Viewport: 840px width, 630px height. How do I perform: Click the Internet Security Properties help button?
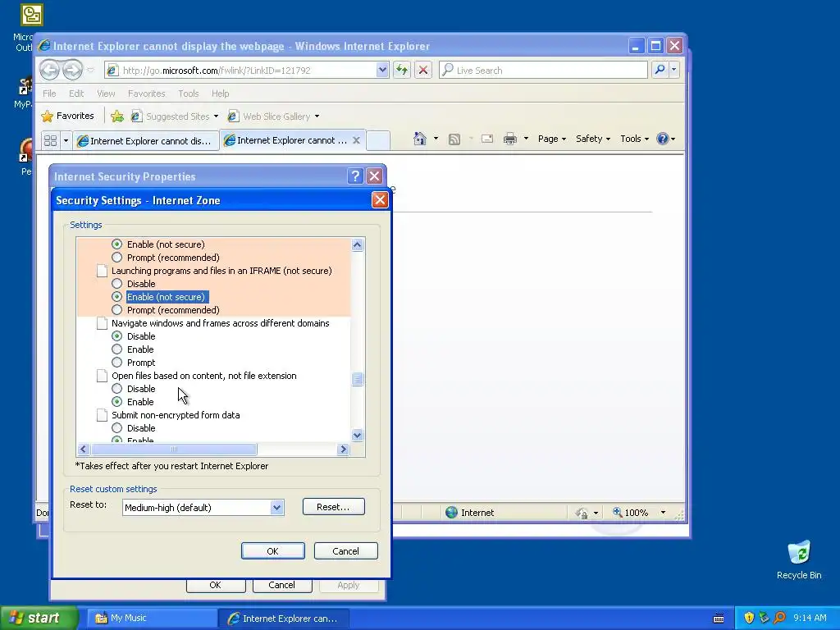click(355, 176)
